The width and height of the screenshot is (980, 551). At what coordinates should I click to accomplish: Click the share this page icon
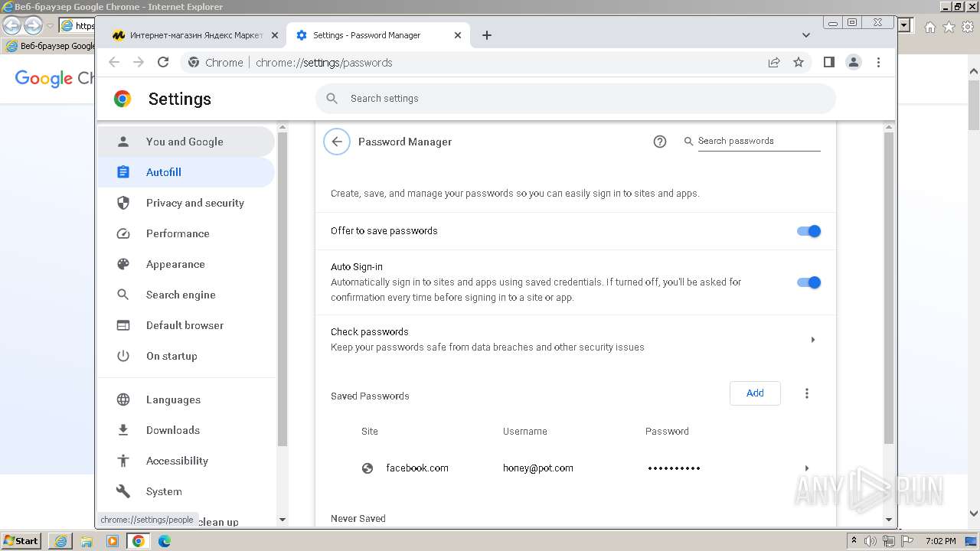(x=774, y=63)
